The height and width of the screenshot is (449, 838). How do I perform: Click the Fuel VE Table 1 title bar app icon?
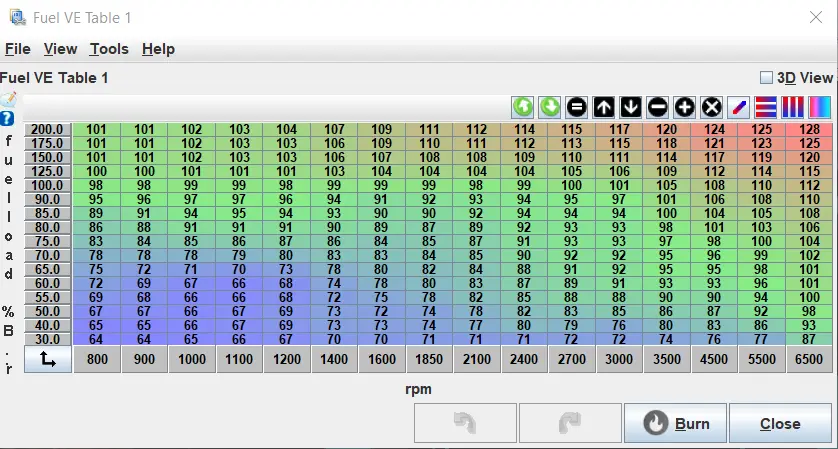(18, 18)
